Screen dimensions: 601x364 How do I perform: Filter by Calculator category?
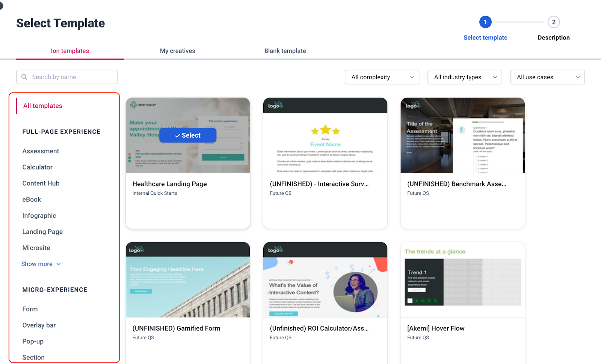pos(37,167)
